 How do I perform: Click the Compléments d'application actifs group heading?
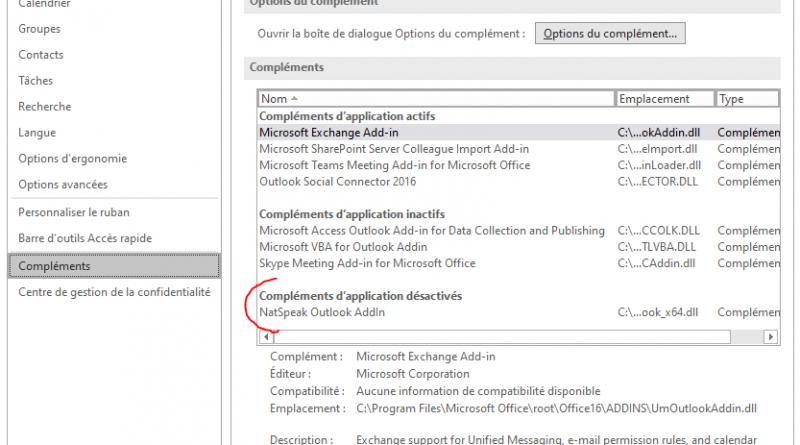tap(347, 116)
